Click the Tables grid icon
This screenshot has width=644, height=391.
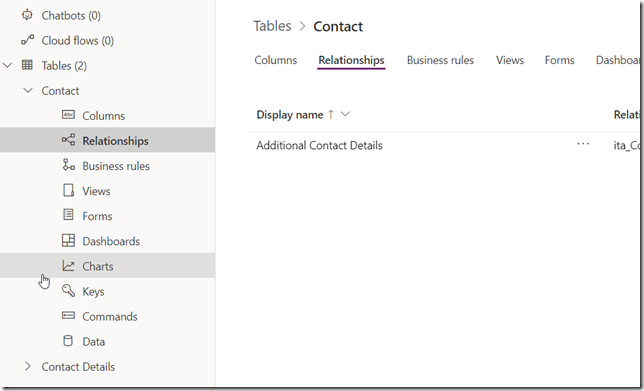pos(27,65)
